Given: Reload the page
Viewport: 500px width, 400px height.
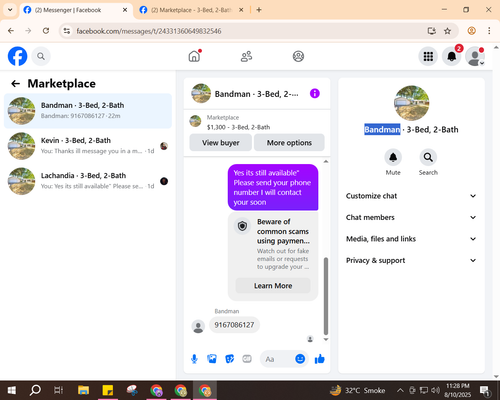Looking at the screenshot, I should coord(46,31).
